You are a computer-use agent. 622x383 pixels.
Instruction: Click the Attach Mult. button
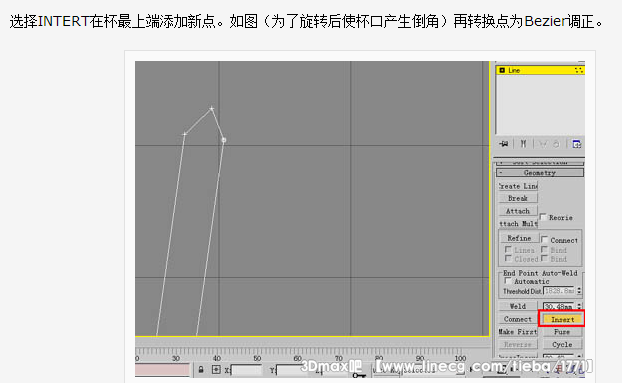click(x=518, y=224)
